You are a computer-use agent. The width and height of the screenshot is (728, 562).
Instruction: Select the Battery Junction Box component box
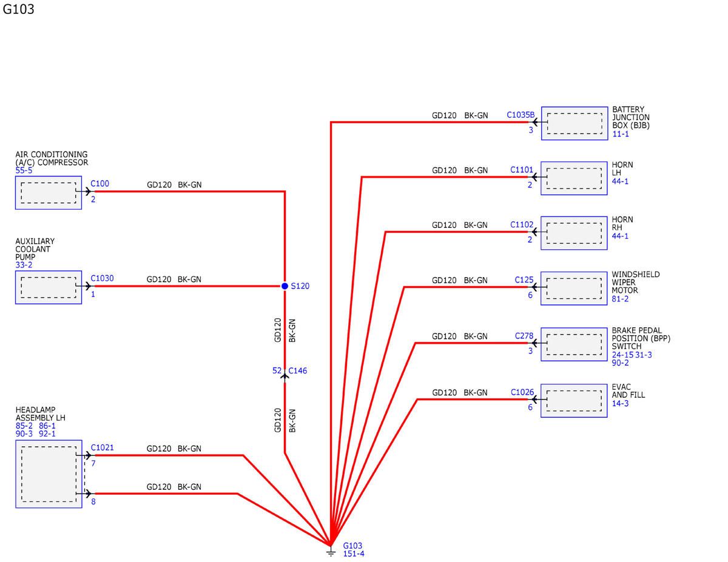(575, 124)
